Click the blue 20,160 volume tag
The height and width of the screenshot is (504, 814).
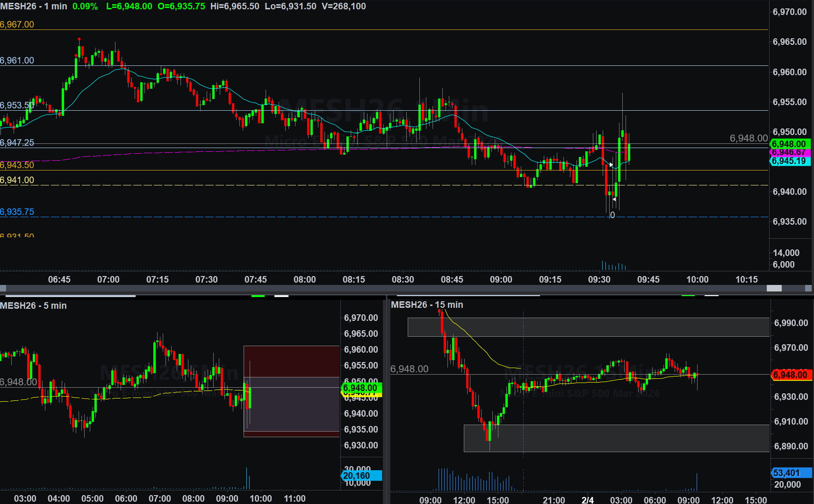coord(360,476)
